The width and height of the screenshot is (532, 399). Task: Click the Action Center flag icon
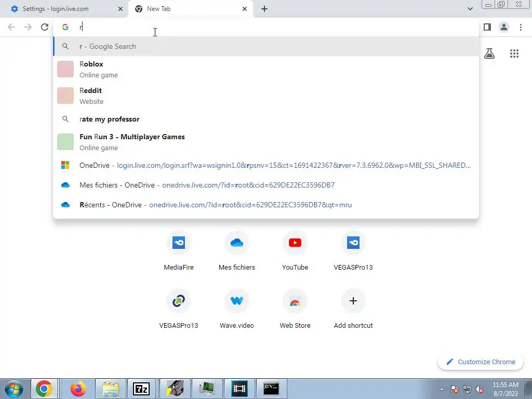click(x=455, y=389)
